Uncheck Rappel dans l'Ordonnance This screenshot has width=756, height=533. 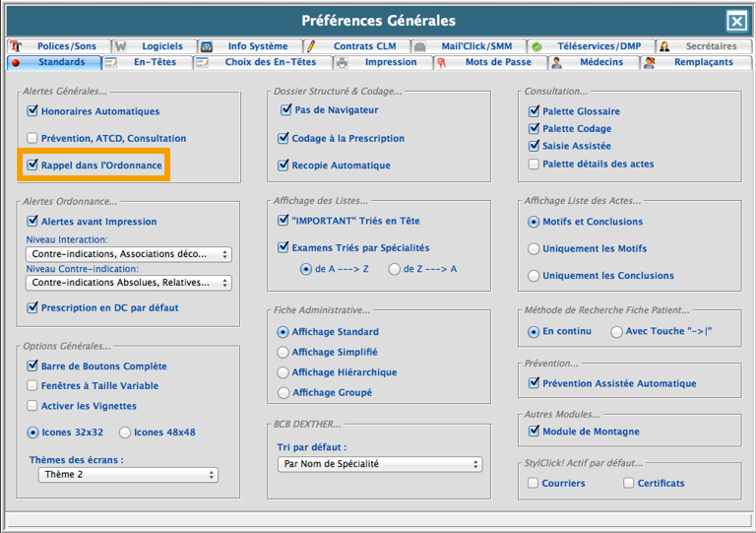click(32, 165)
